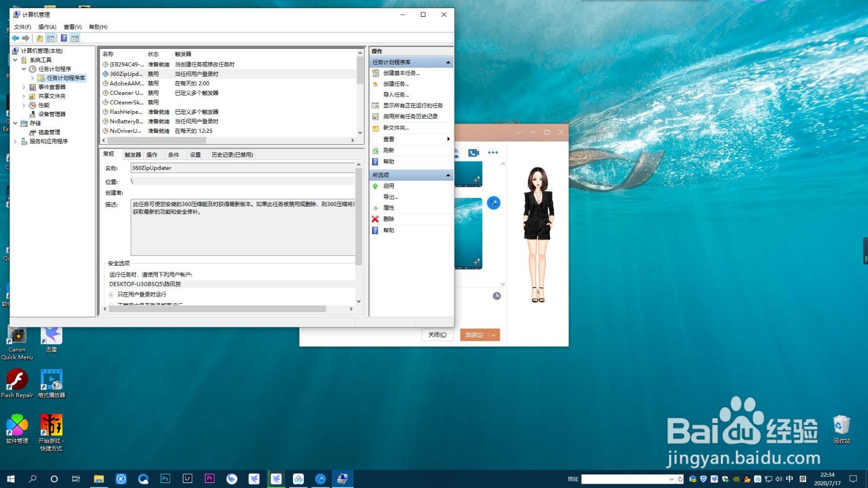Click 导出... in the Actions pane
868x488 pixels.
(391, 197)
